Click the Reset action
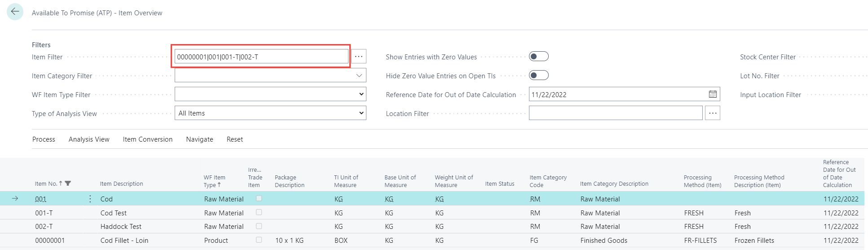 coord(234,139)
